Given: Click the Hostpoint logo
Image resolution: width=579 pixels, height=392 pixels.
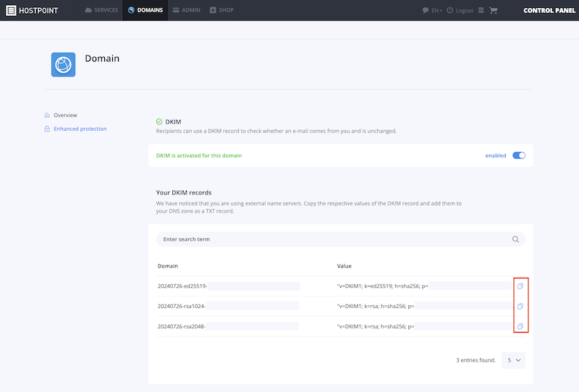Looking at the screenshot, I should 32,10.
